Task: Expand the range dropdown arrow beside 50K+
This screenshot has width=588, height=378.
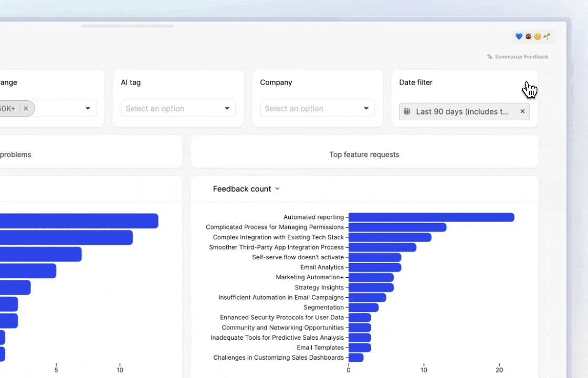Action: [x=88, y=109]
